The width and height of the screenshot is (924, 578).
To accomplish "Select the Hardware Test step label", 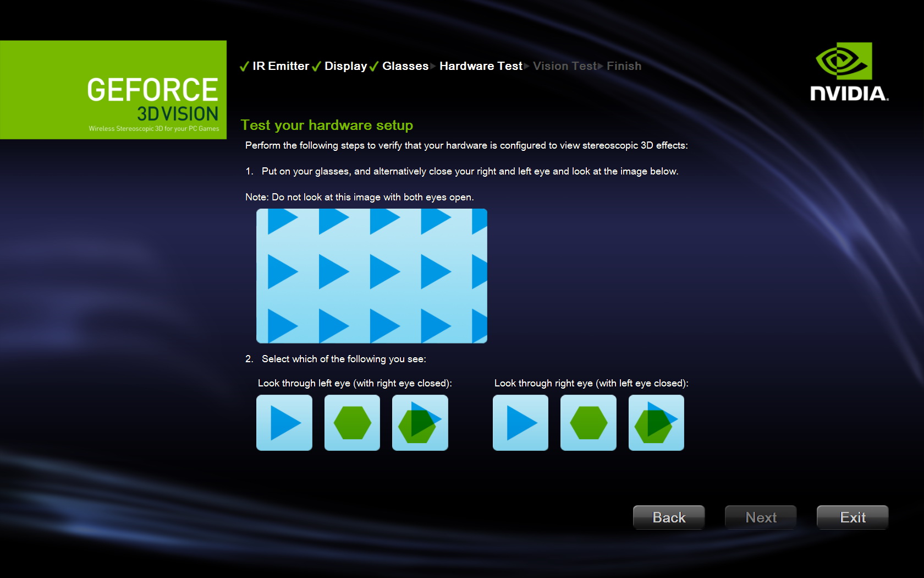I will (x=481, y=66).
